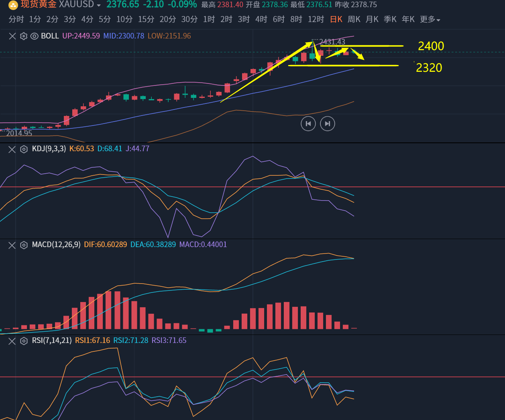Select the 2分 timeframe

[x=52, y=19]
